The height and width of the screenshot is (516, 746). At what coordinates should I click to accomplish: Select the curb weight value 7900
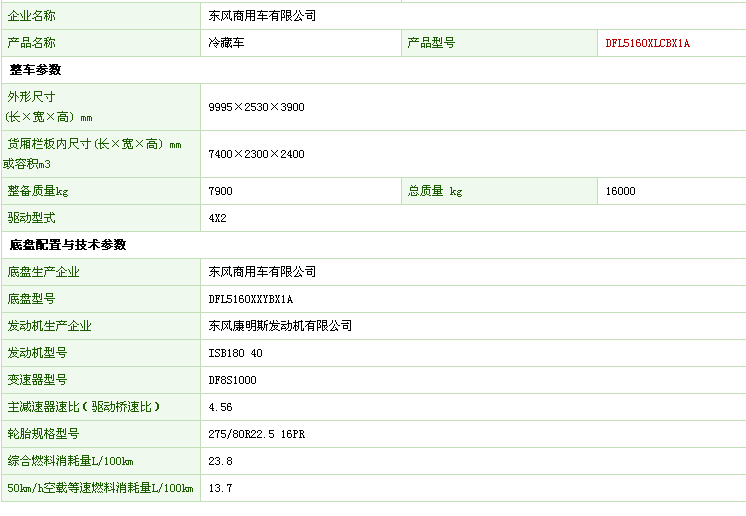point(220,191)
